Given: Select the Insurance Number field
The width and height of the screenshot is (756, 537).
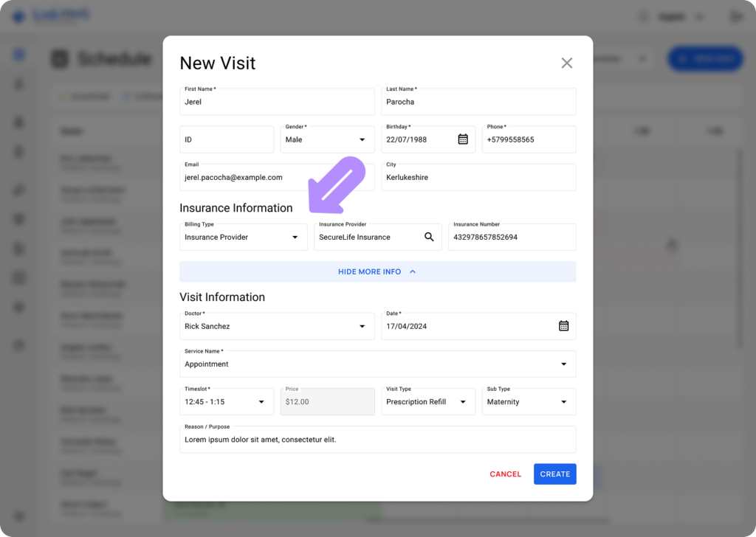Looking at the screenshot, I should pyautogui.click(x=512, y=238).
